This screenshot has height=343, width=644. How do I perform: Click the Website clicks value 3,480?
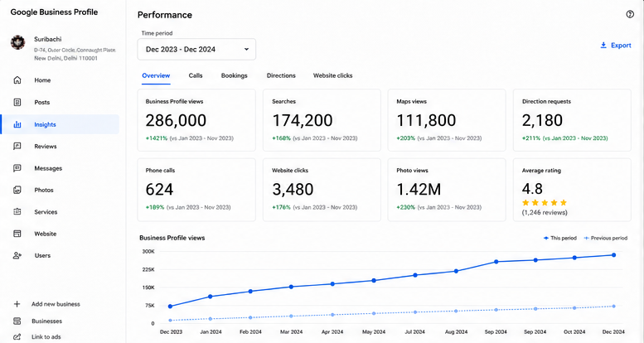(293, 190)
